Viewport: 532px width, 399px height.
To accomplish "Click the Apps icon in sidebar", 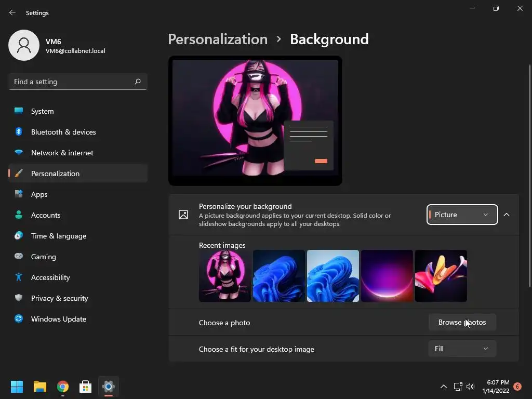I will (19, 194).
